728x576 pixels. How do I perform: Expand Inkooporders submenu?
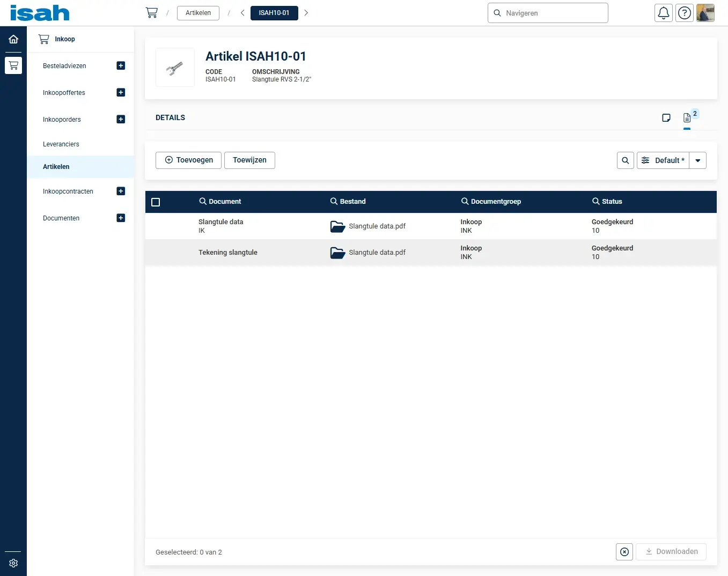pyautogui.click(x=121, y=120)
